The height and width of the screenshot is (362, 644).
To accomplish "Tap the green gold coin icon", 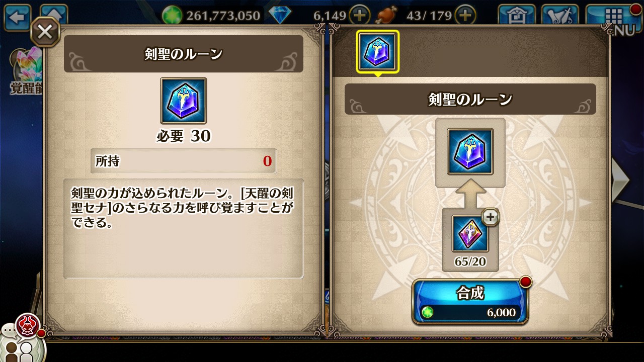I will coord(172,16).
